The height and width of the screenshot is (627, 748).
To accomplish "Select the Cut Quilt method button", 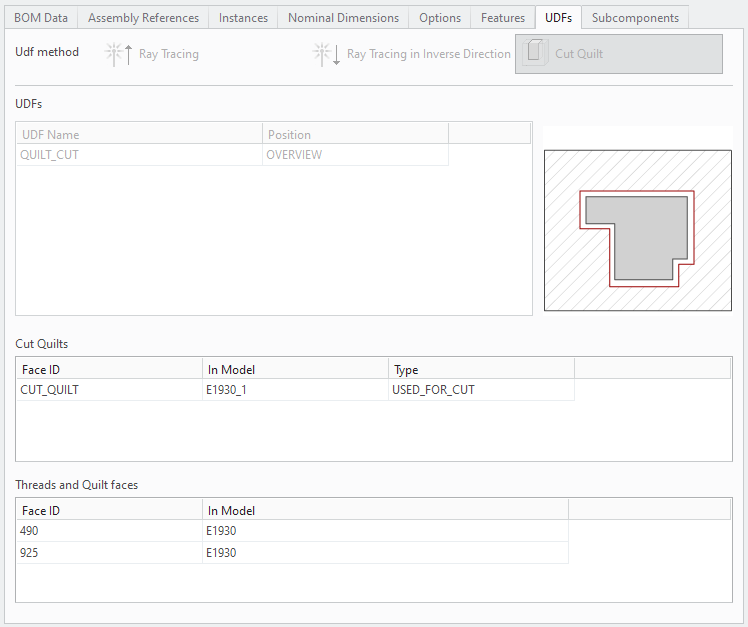I will point(619,54).
